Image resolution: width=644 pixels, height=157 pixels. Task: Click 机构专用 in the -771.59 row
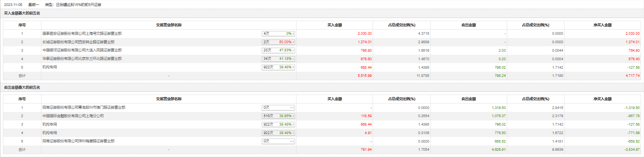coord(50,133)
